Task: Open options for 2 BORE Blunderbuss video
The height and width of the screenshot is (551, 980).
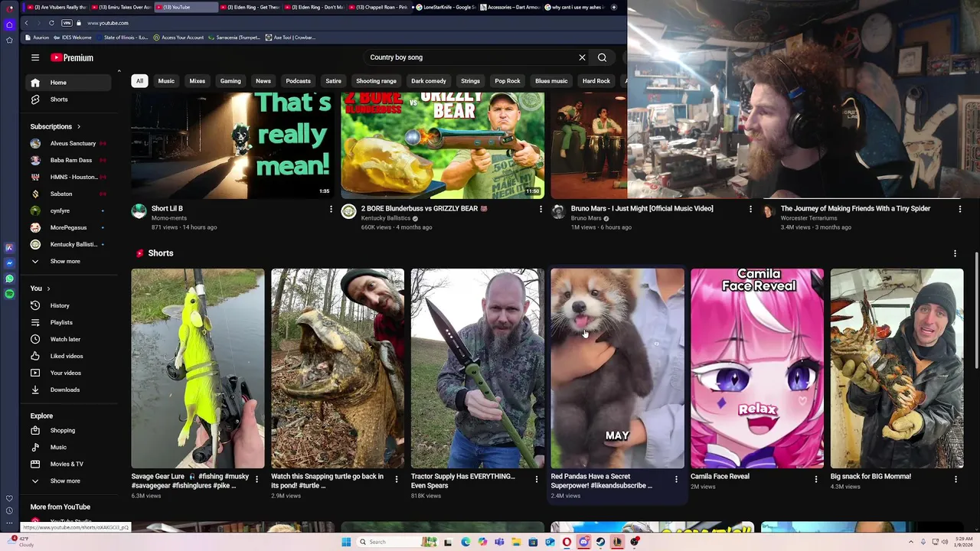Action: pos(541,209)
